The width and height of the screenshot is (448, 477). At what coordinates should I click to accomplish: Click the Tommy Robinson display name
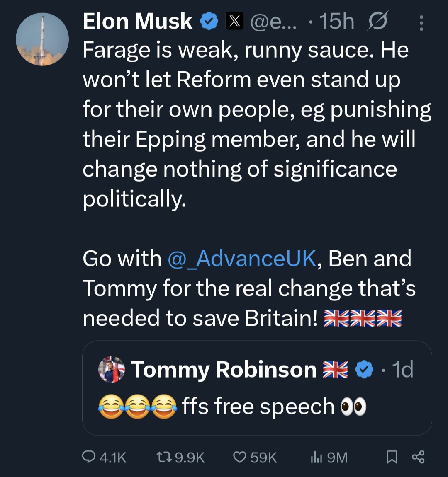(x=224, y=370)
